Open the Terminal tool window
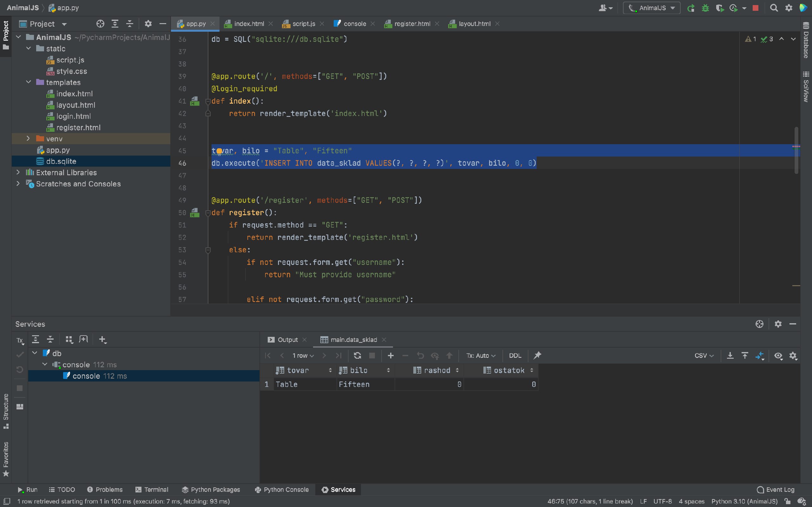This screenshot has width=812, height=507. 152,490
